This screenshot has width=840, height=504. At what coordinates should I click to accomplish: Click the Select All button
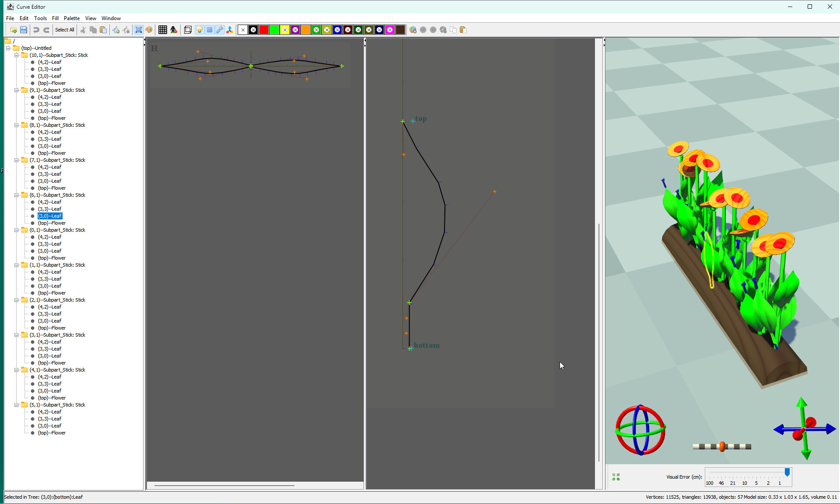[64, 30]
